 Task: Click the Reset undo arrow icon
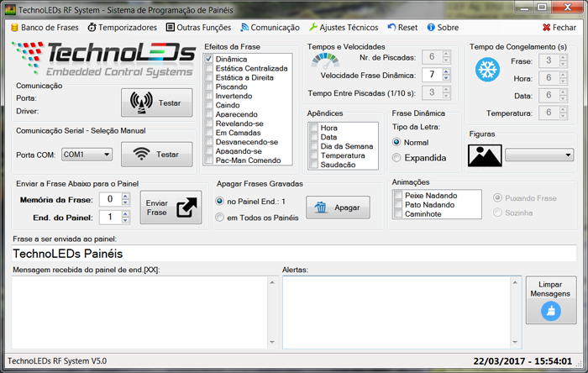click(392, 28)
